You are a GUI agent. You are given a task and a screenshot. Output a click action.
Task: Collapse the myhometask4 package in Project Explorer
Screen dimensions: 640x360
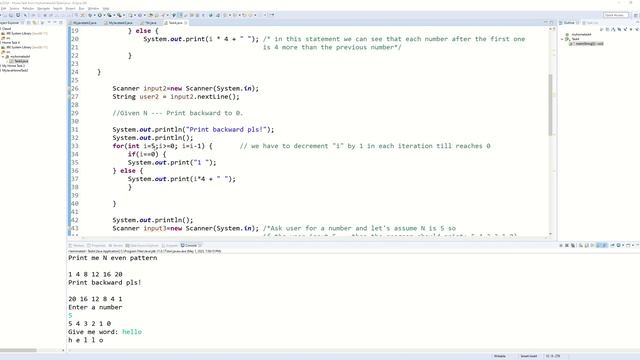pos(3,57)
